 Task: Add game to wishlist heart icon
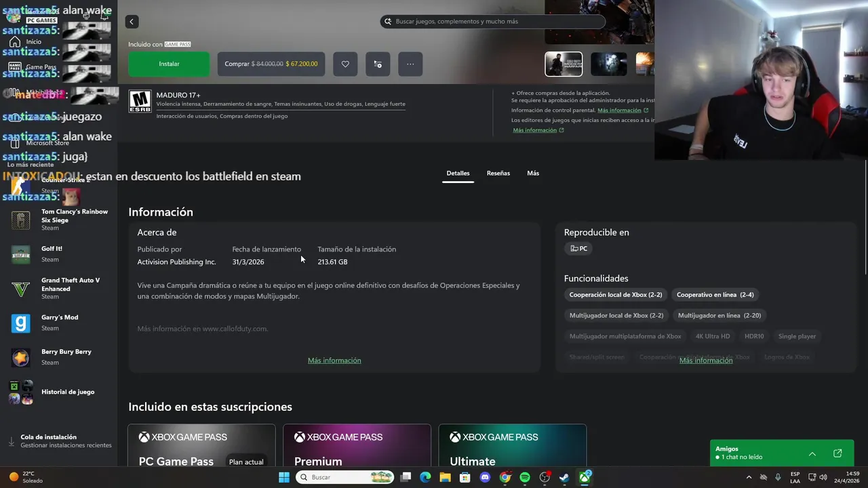345,64
